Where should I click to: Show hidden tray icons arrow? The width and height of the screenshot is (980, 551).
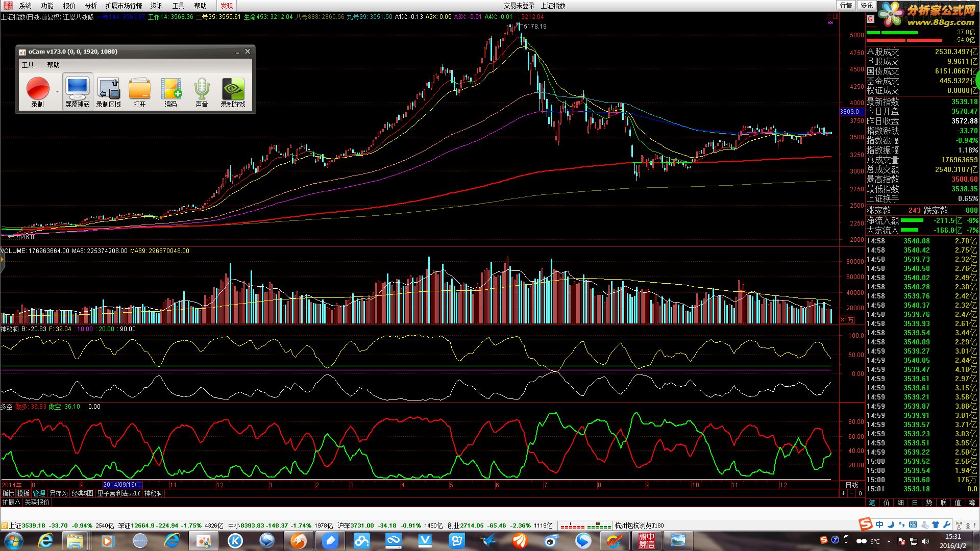[889, 541]
